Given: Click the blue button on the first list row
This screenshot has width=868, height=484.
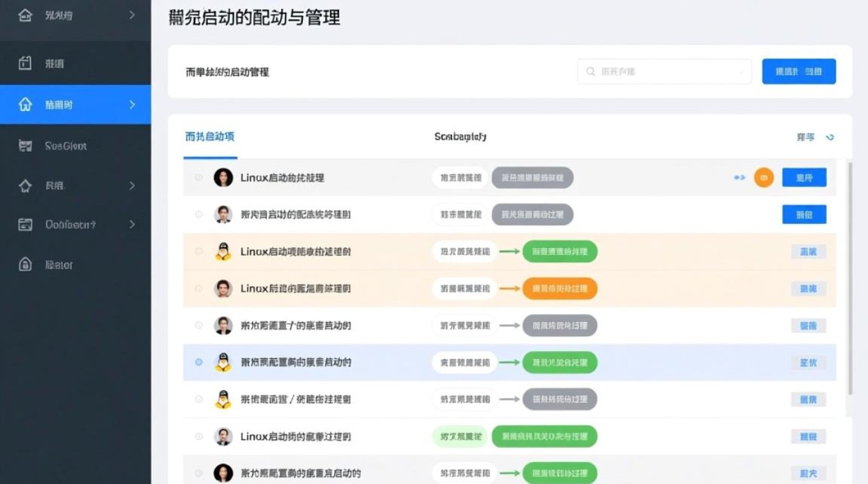Looking at the screenshot, I should click(x=805, y=177).
